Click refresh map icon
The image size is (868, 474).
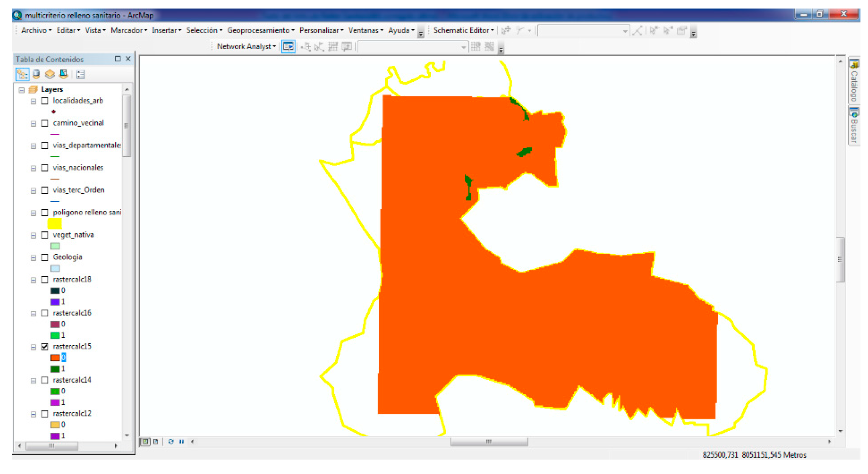pos(171,441)
